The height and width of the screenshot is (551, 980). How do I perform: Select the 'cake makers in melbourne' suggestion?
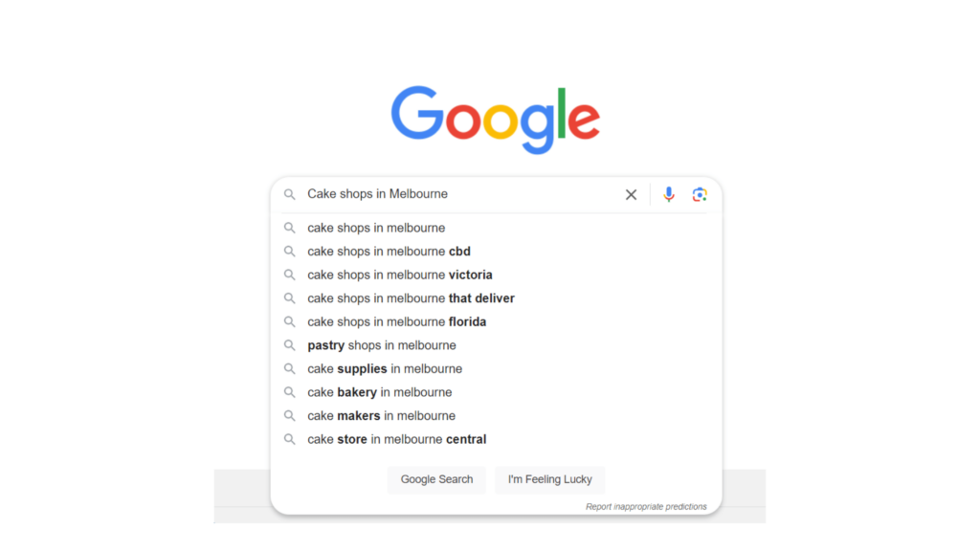(x=380, y=415)
